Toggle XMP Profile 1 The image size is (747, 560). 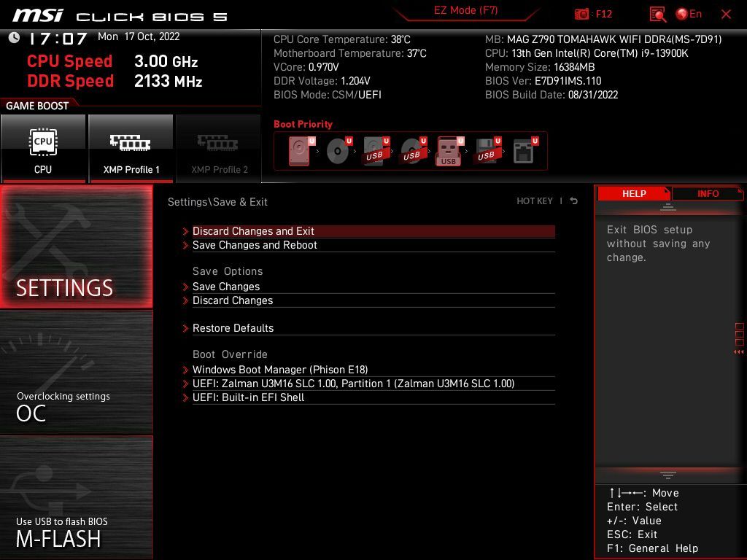(131, 148)
